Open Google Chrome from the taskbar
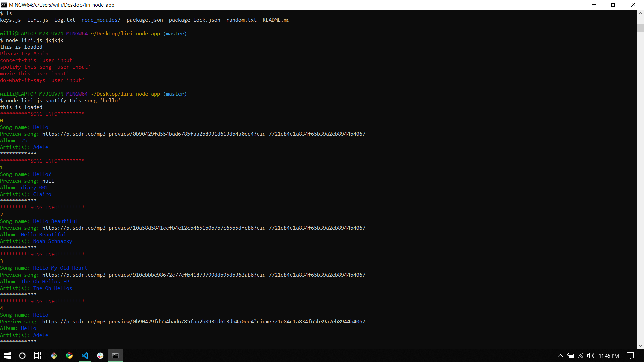 (69, 356)
